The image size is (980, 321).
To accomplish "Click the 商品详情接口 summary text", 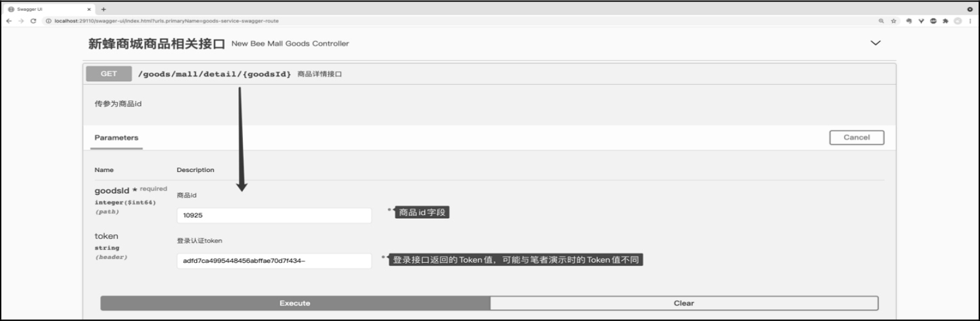I will (x=319, y=74).
